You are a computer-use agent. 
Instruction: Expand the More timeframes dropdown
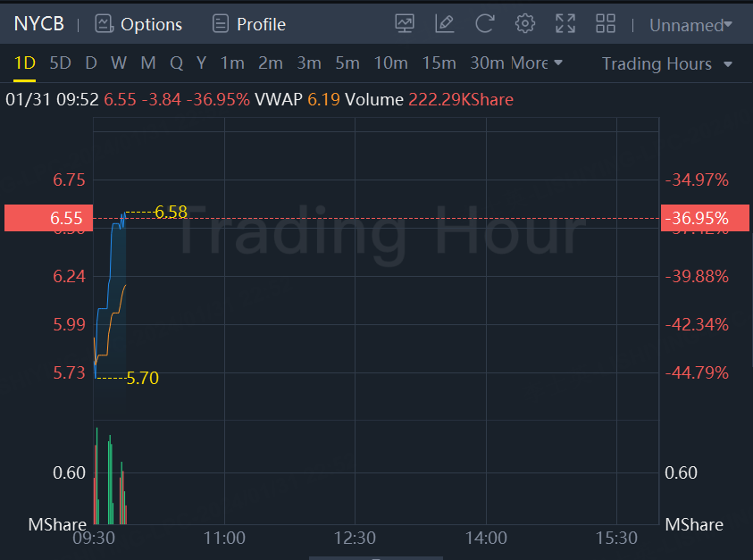click(x=537, y=63)
